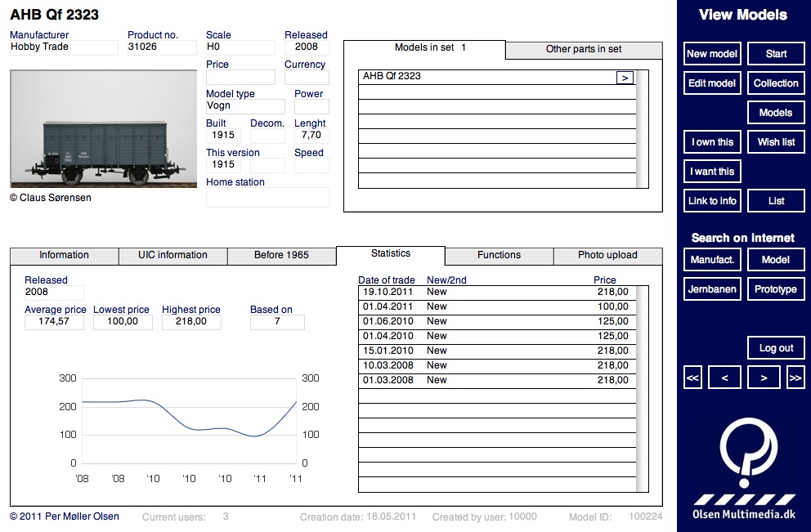The width and height of the screenshot is (811, 532).
Task: Open the List view button
Action: (x=776, y=201)
